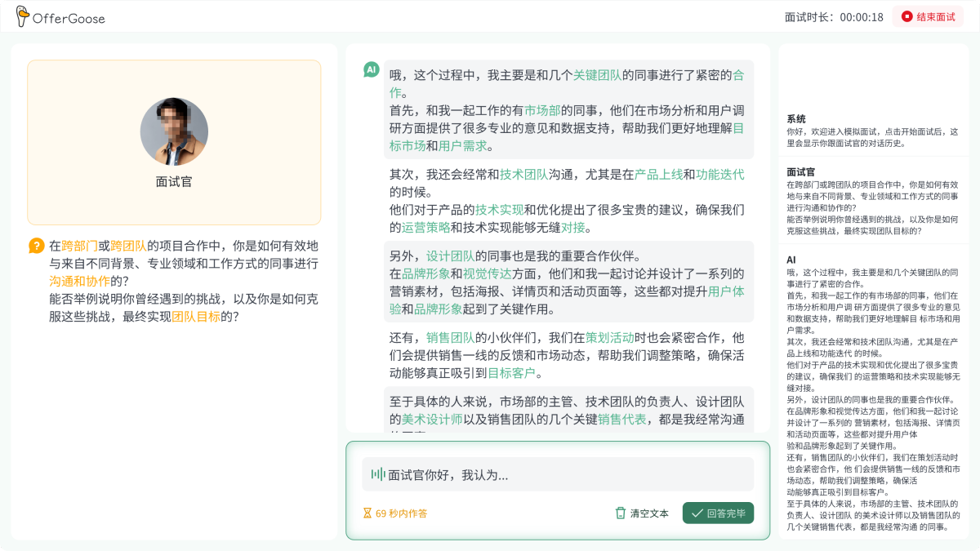Click the hourglass countdown icon
This screenshot has width=980, height=551.
tap(367, 513)
